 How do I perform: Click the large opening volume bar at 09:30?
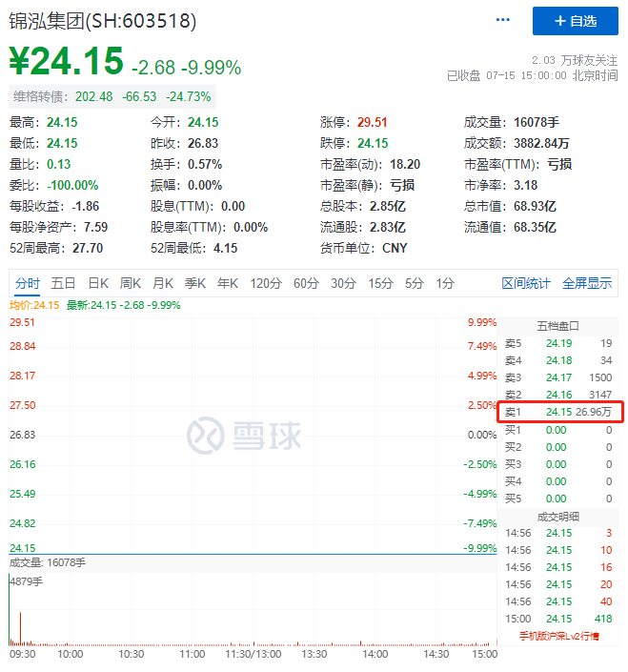coord(9,608)
